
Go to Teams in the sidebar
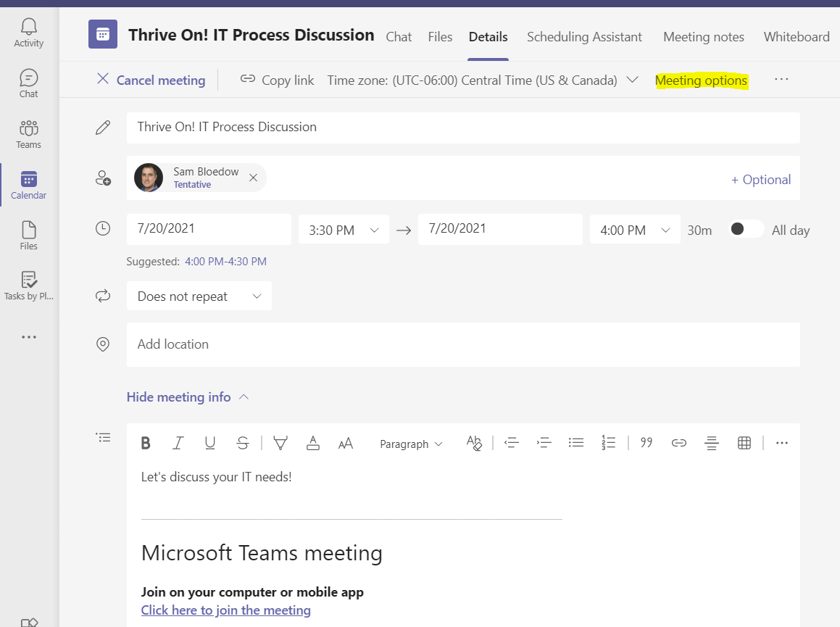click(x=28, y=135)
